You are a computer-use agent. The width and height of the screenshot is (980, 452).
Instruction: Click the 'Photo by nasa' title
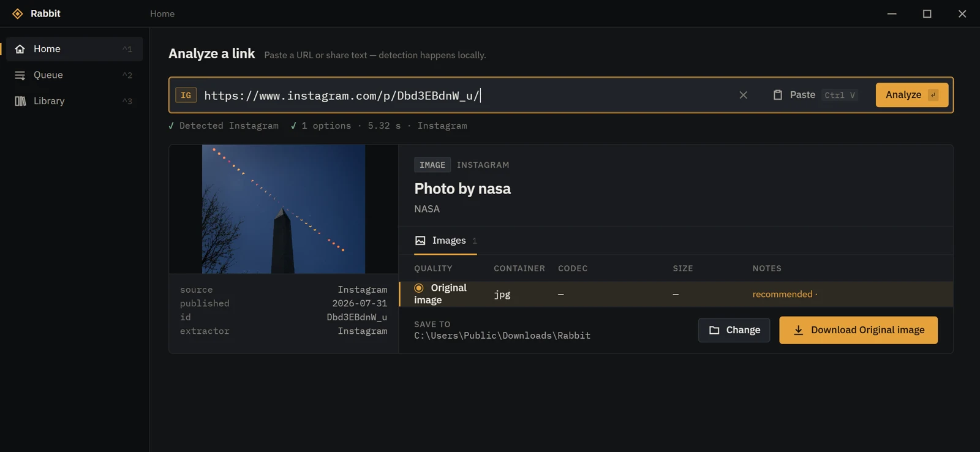coord(462,189)
